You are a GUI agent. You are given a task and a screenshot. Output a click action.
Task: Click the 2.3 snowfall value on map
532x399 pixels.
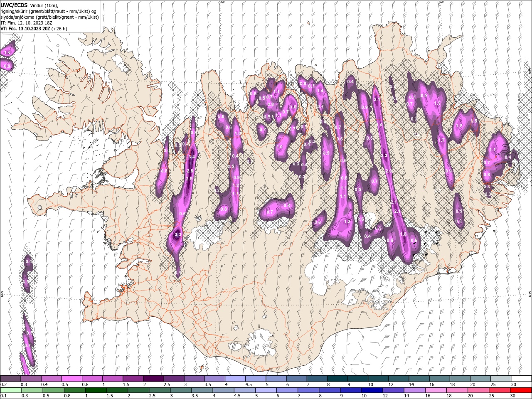(x=384, y=155)
